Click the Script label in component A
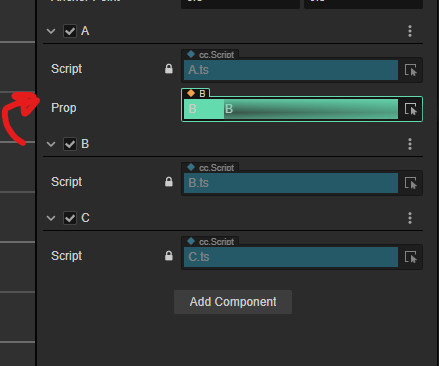This screenshot has width=439, height=366. click(66, 69)
